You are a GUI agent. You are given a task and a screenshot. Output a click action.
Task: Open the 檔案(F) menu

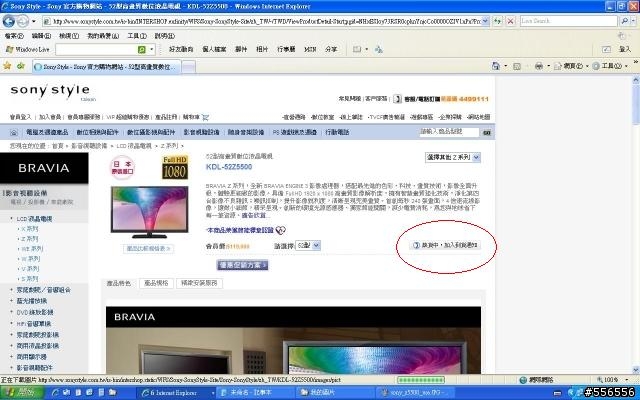14,36
